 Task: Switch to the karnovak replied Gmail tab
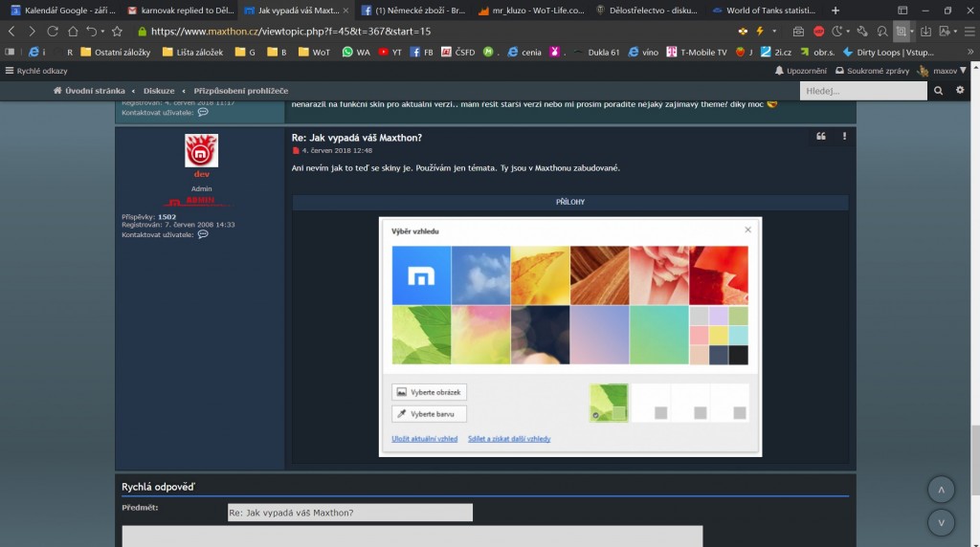tap(181, 10)
